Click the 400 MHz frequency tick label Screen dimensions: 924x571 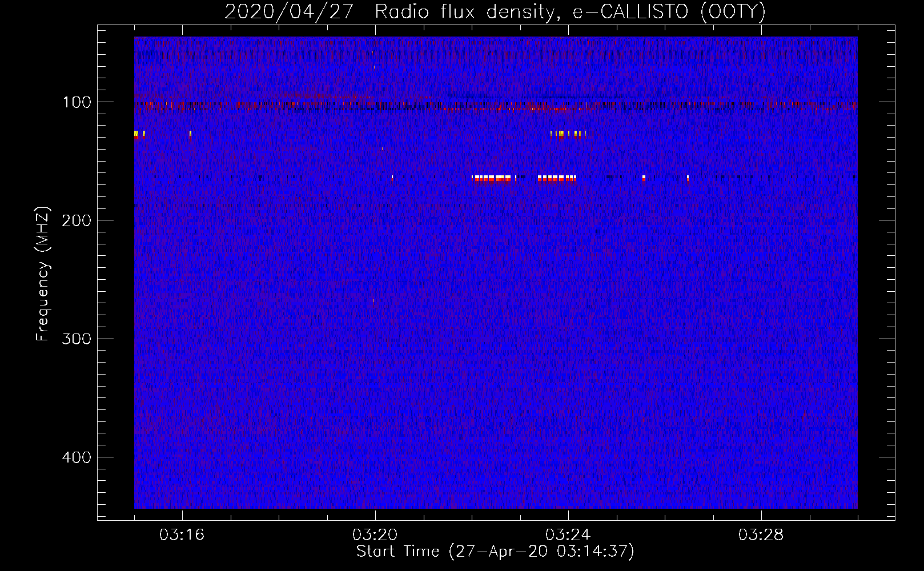(77, 457)
